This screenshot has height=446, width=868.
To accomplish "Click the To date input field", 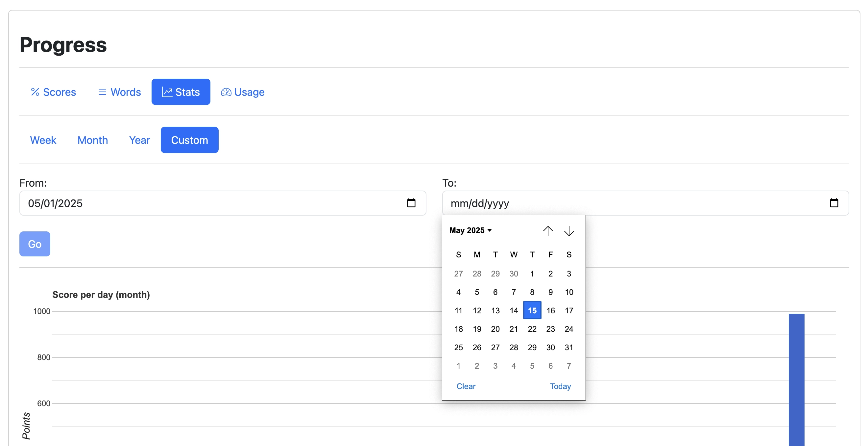I will (x=645, y=203).
